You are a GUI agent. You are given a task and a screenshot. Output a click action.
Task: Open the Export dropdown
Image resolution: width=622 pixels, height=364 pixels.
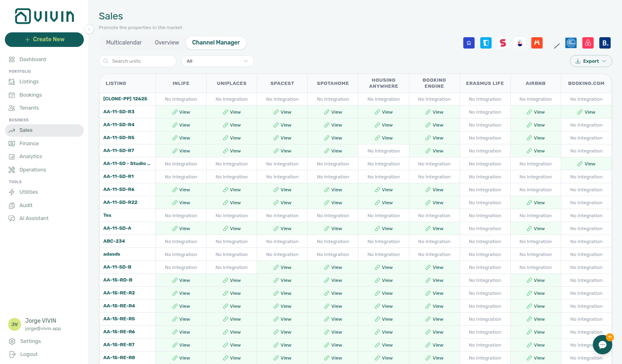(591, 61)
